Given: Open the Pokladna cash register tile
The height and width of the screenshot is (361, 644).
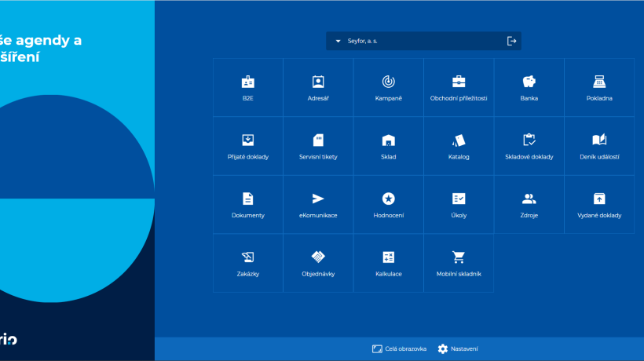Looking at the screenshot, I should [x=599, y=88].
